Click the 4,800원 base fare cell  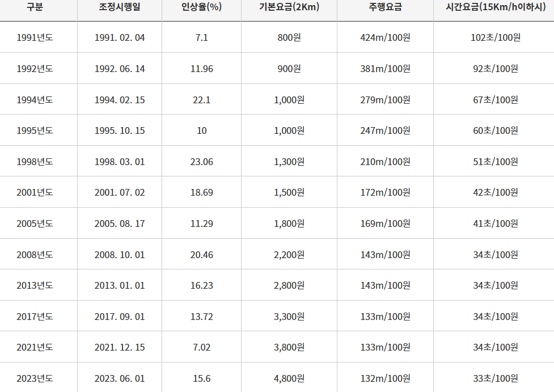point(289,378)
